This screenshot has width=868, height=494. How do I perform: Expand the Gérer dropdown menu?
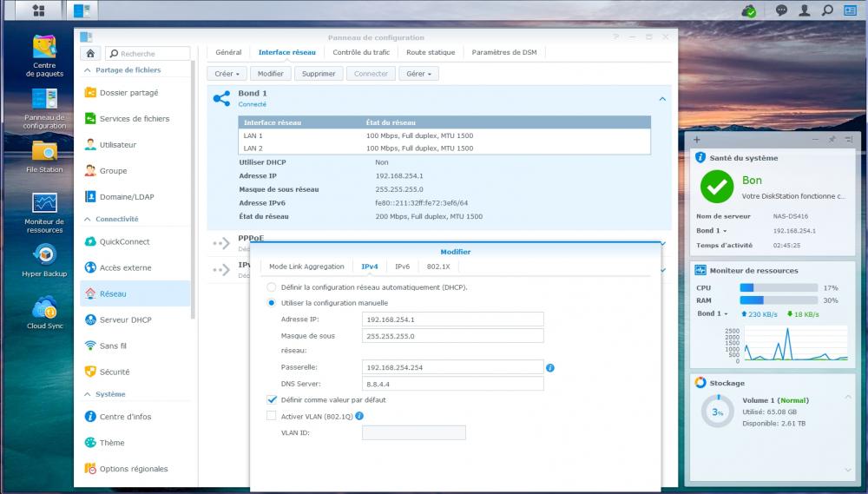pyautogui.click(x=418, y=74)
